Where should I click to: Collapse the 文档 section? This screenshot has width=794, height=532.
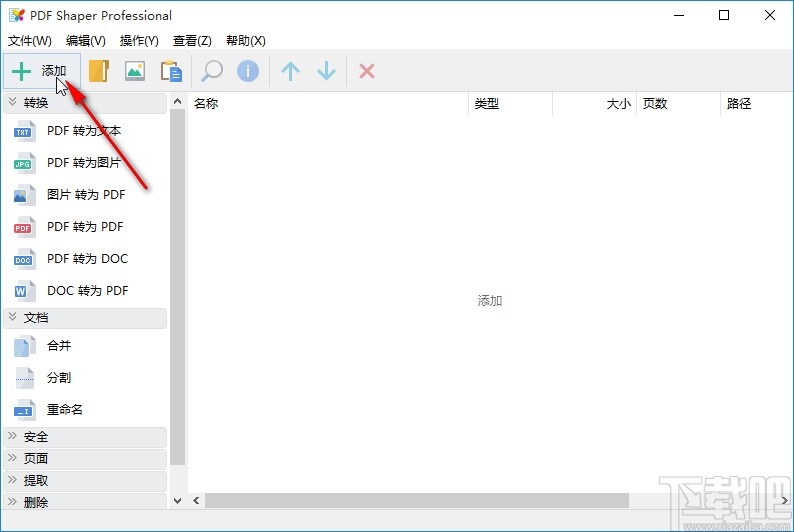(85, 318)
